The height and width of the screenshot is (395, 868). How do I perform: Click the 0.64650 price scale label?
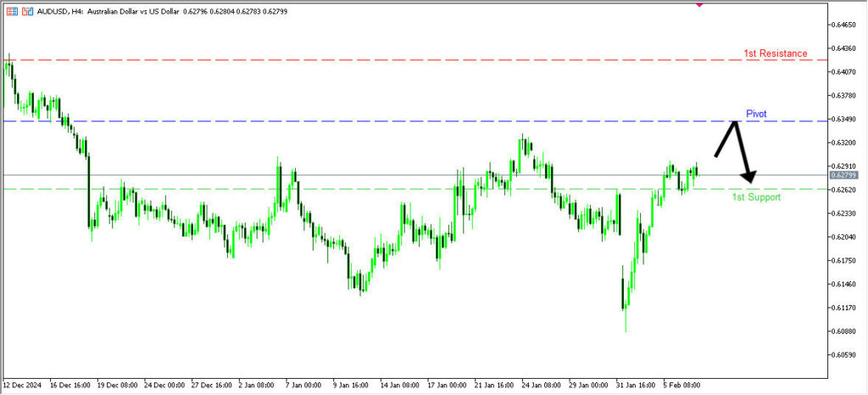tap(845, 25)
